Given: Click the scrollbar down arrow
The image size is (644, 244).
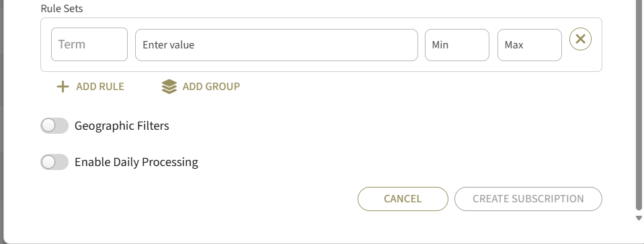Looking at the screenshot, I should [x=639, y=218].
